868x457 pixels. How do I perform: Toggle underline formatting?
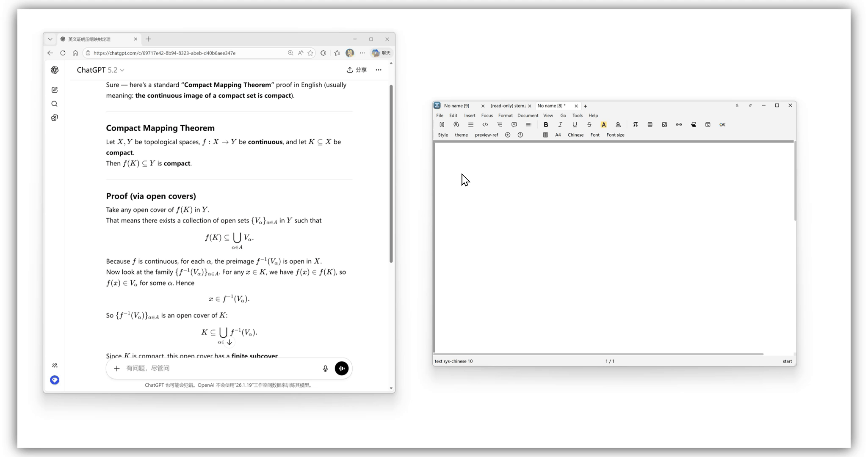pyautogui.click(x=575, y=124)
